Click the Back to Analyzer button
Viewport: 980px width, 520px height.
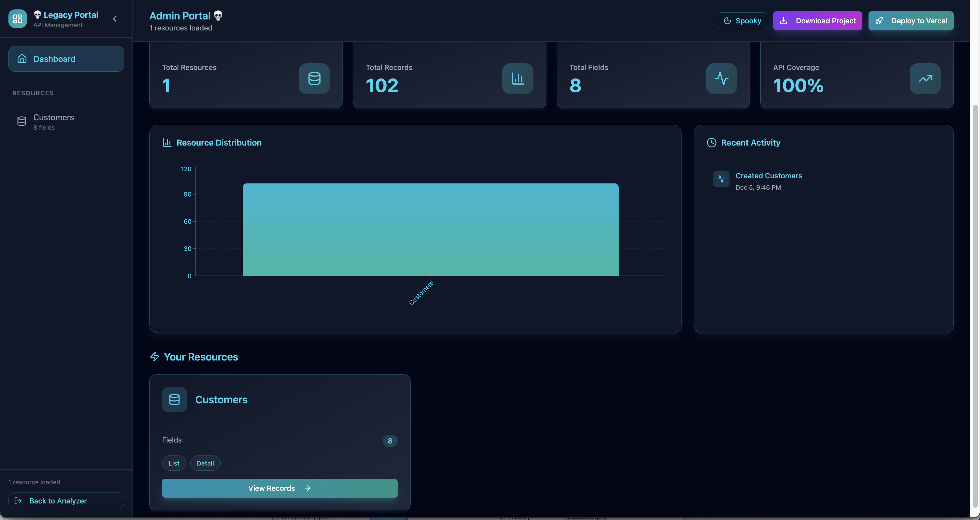pos(66,501)
